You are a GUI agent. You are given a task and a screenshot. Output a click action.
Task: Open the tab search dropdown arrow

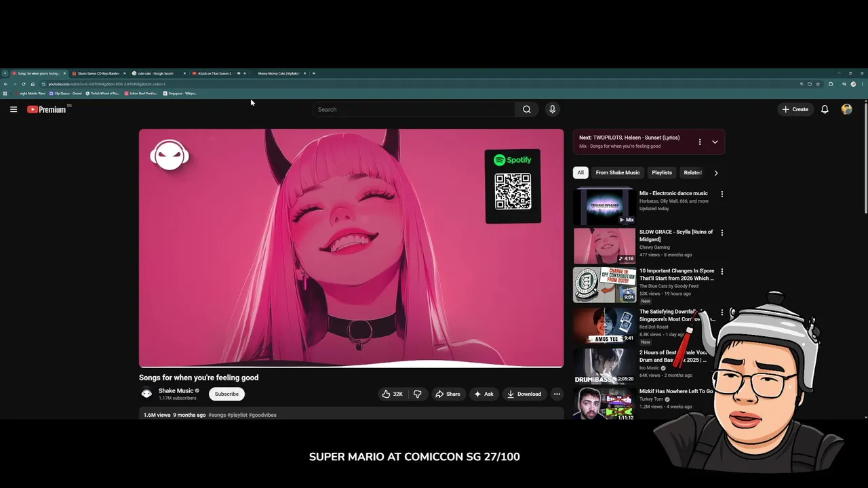point(5,73)
